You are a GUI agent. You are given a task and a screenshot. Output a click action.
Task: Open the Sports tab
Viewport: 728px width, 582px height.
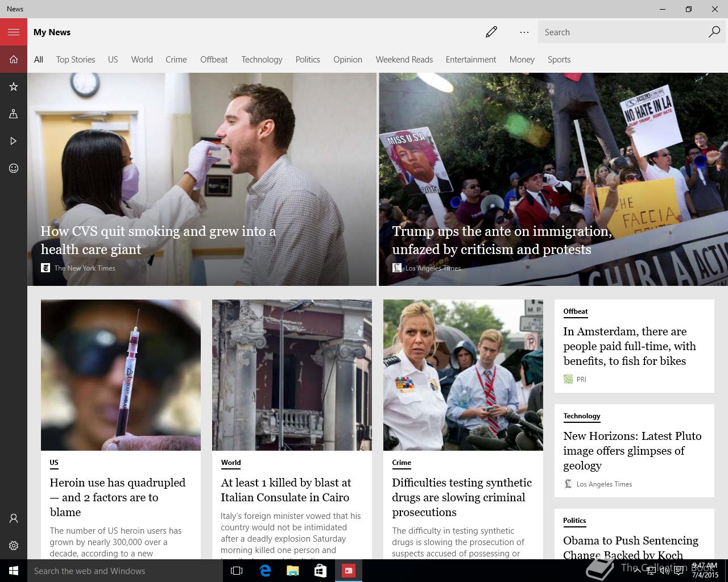(x=559, y=59)
